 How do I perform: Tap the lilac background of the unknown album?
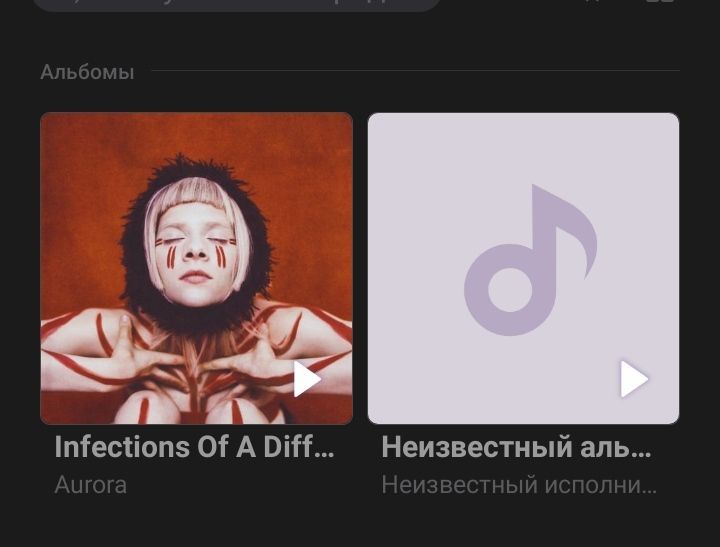(413, 161)
